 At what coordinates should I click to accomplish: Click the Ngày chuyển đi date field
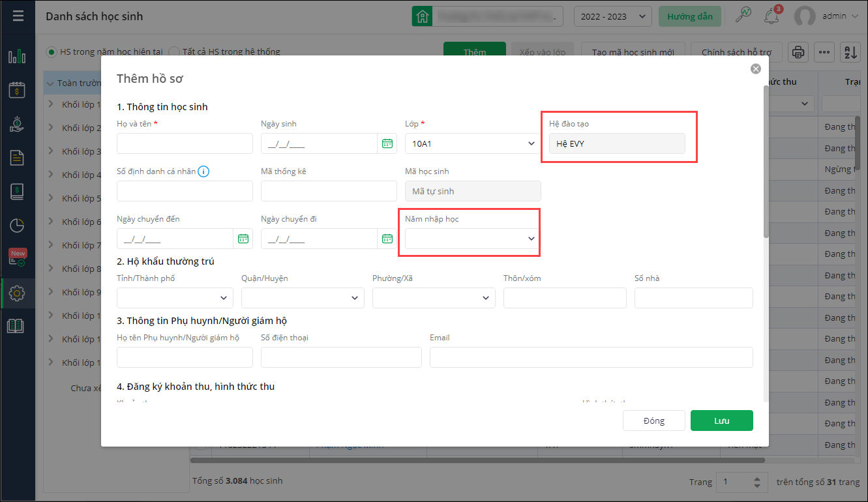320,239
